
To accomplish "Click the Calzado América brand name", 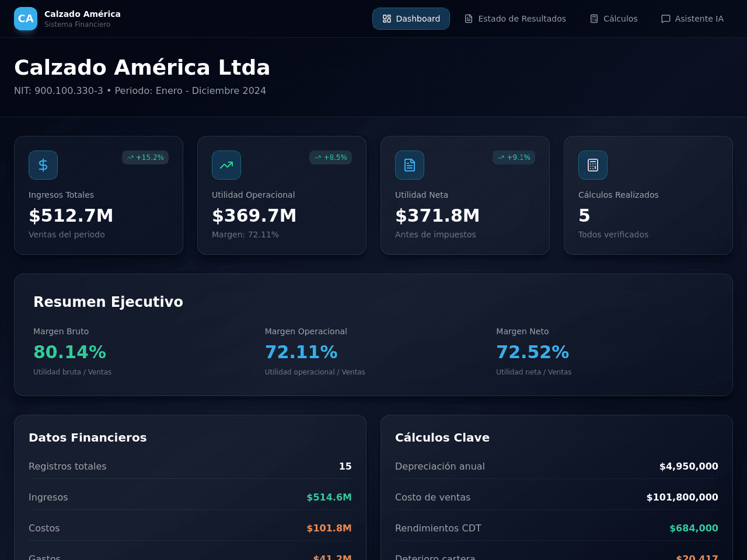I will (82, 14).
